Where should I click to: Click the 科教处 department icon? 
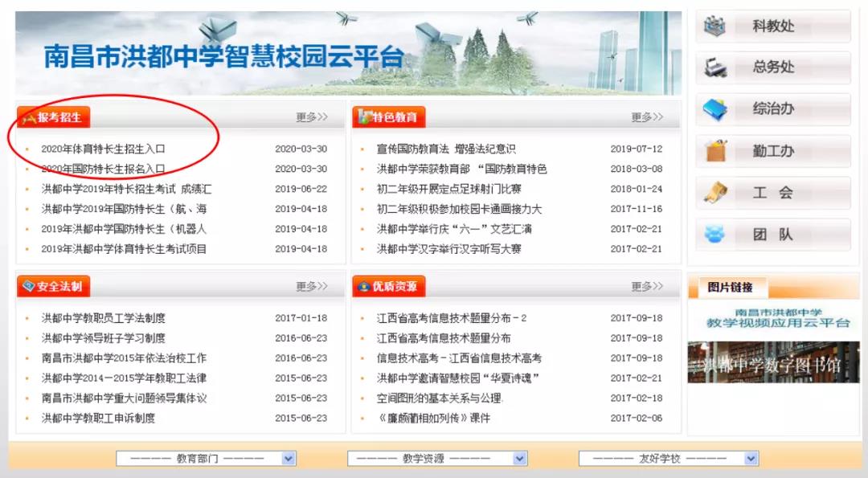coord(714,26)
